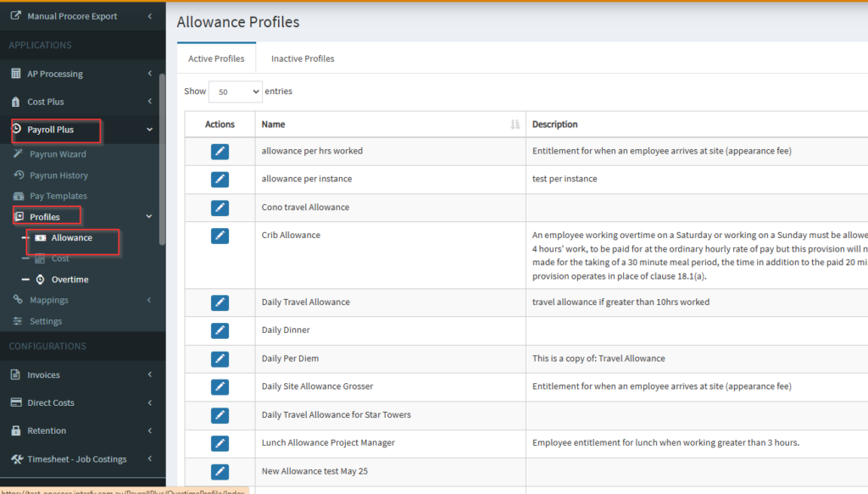Open Pay Templates from sidebar

point(58,196)
